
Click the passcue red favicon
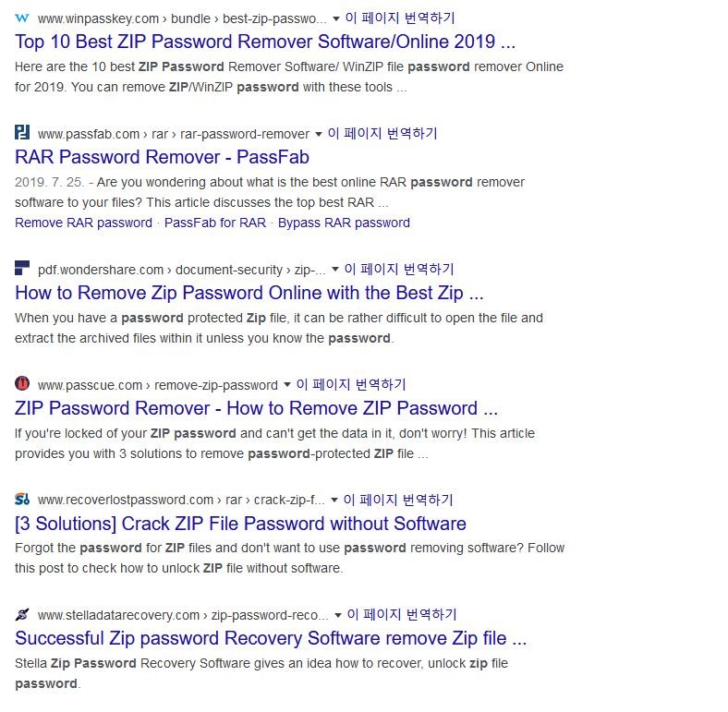click(x=22, y=384)
